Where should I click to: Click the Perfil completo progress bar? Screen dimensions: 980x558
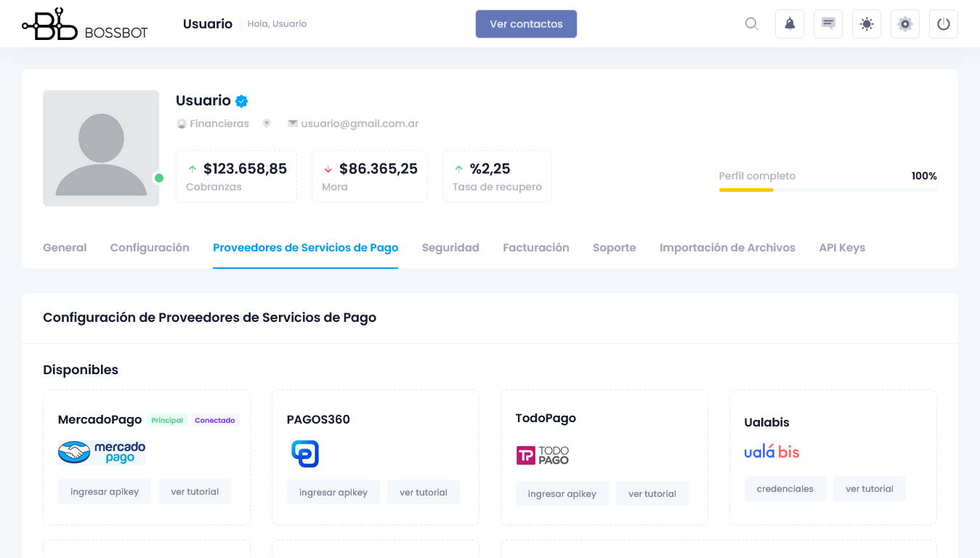(x=828, y=190)
